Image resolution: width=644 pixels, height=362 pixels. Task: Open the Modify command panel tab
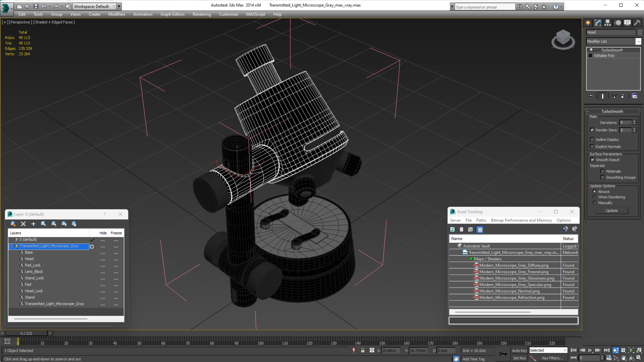(x=598, y=23)
